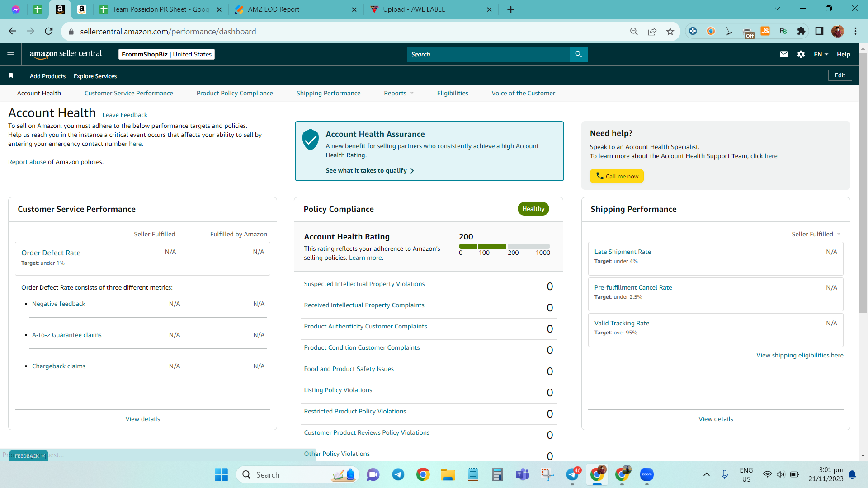View details for Customer Service Performance
This screenshot has height=488, width=868.
[x=143, y=419]
